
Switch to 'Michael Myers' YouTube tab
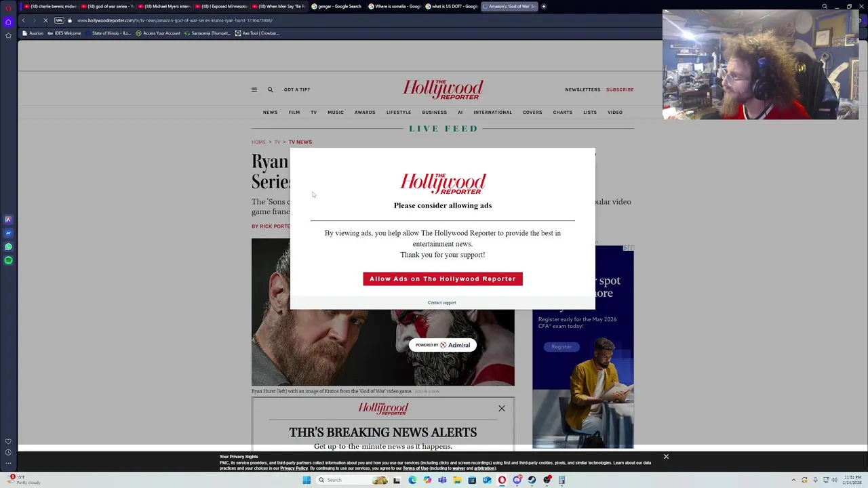[164, 6]
